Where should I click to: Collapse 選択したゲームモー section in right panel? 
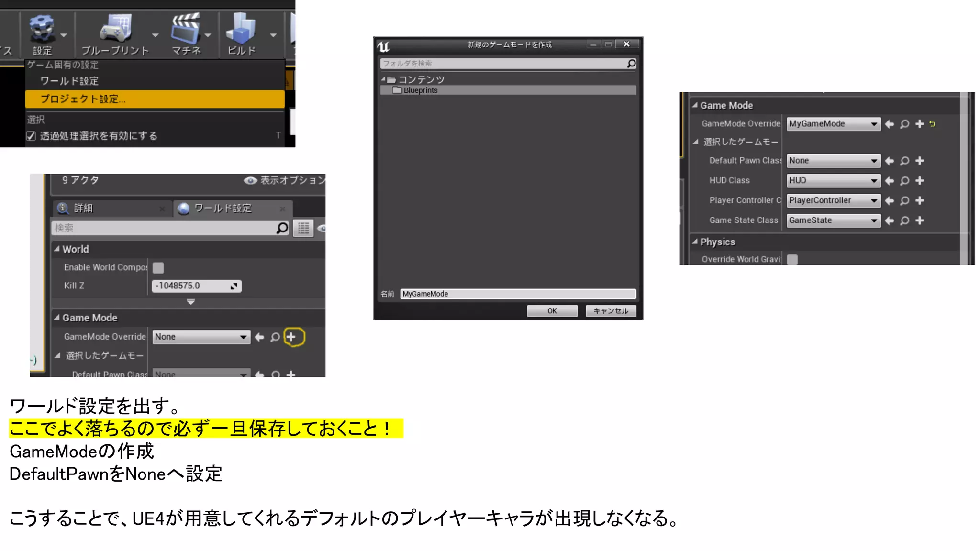(696, 142)
